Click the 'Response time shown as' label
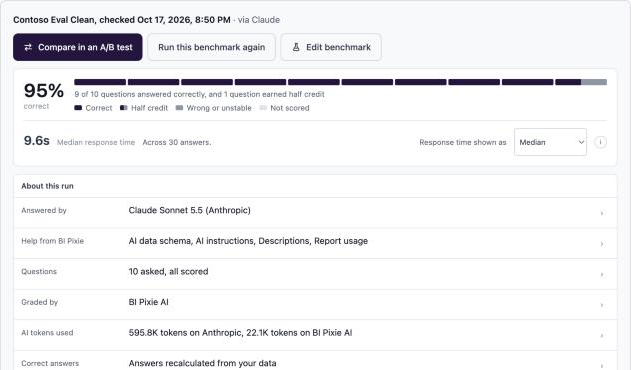Viewport: 631px width, 370px height. tap(463, 142)
